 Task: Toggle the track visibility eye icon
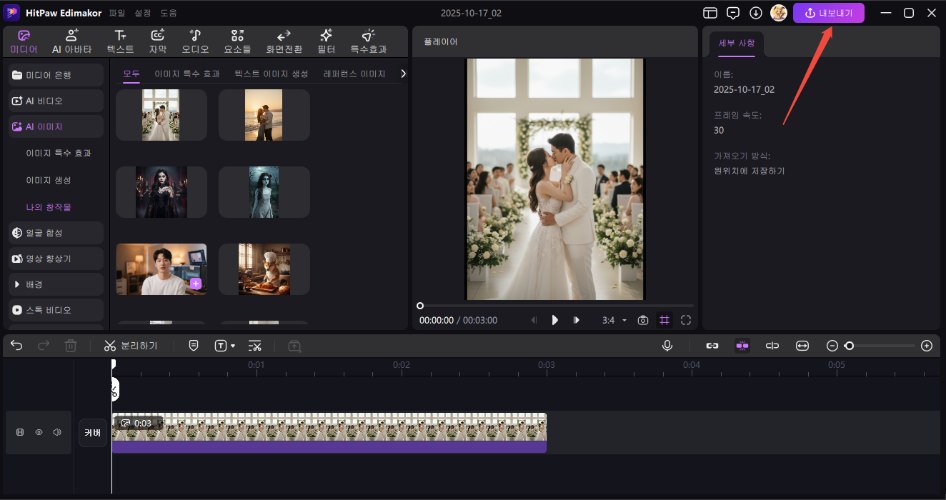(x=39, y=432)
